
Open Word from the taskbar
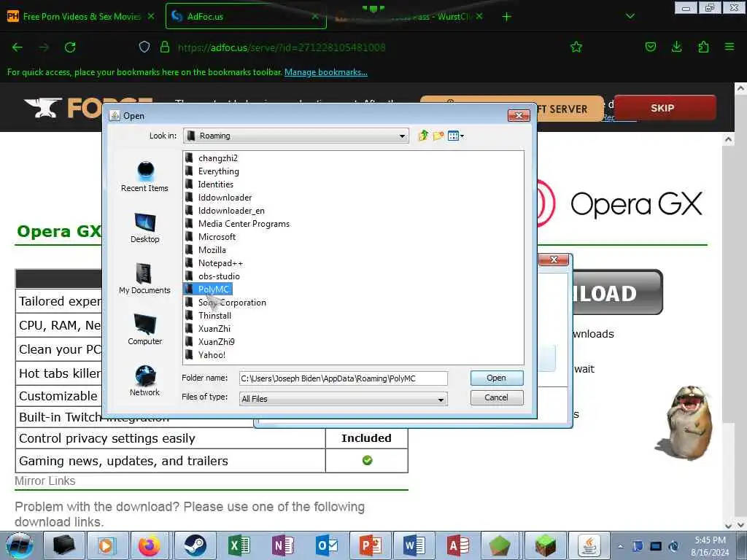click(x=414, y=545)
